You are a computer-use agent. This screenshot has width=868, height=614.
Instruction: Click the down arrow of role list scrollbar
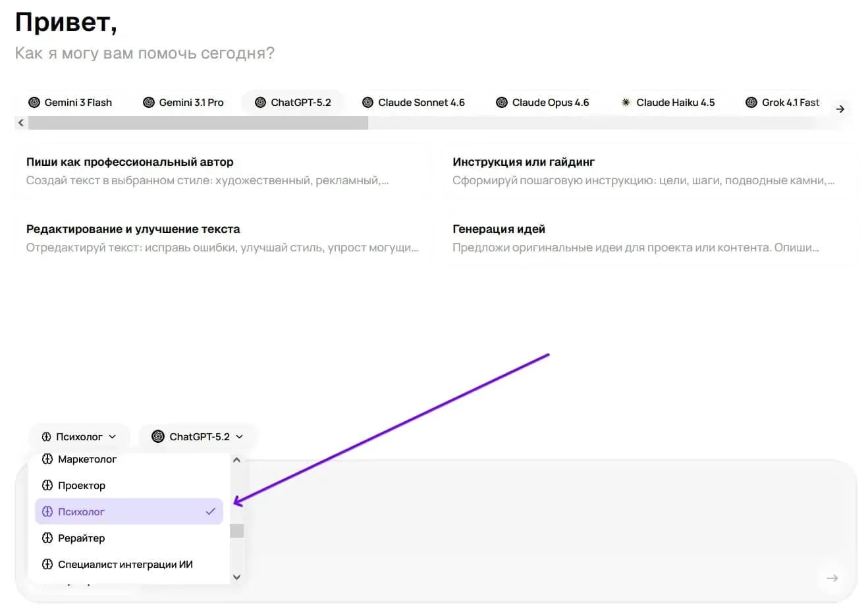tap(237, 576)
